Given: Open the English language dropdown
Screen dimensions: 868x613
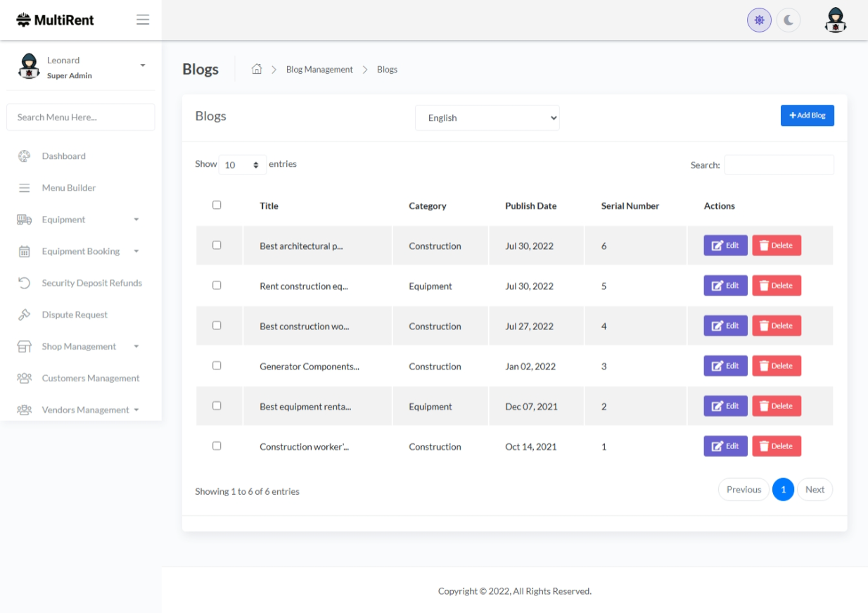Looking at the screenshot, I should pos(487,118).
